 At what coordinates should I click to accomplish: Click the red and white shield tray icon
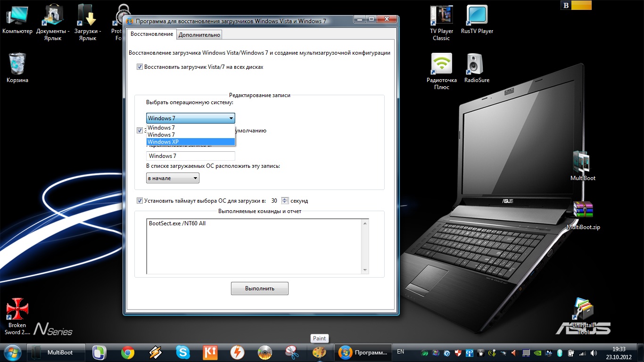click(x=458, y=353)
